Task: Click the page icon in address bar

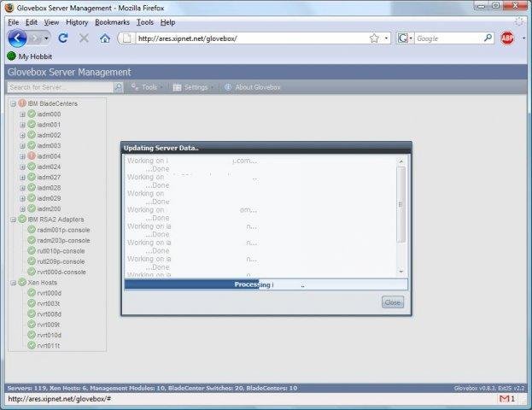Action: [x=126, y=38]
